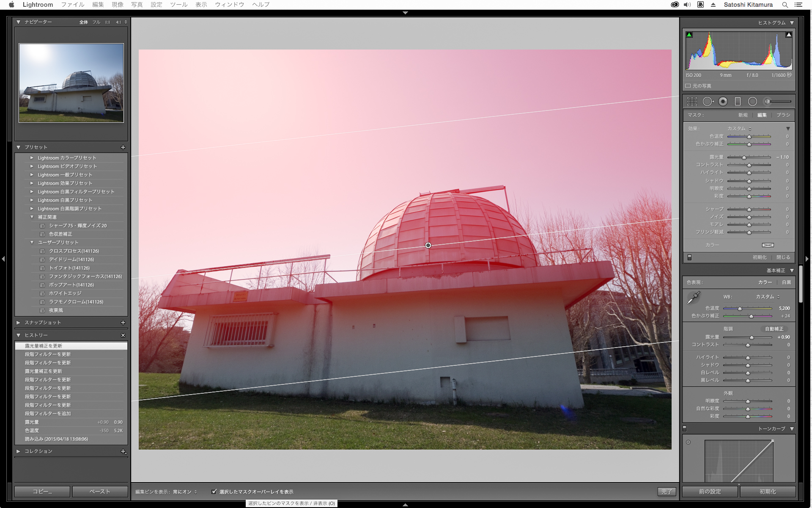
Task: Select the Radial Filter tool icon
Action: pos(752,102)
